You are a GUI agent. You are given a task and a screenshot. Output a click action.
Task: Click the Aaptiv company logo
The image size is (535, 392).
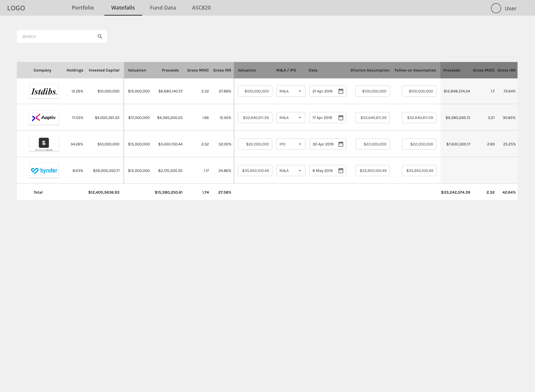(x=44, y=118)
